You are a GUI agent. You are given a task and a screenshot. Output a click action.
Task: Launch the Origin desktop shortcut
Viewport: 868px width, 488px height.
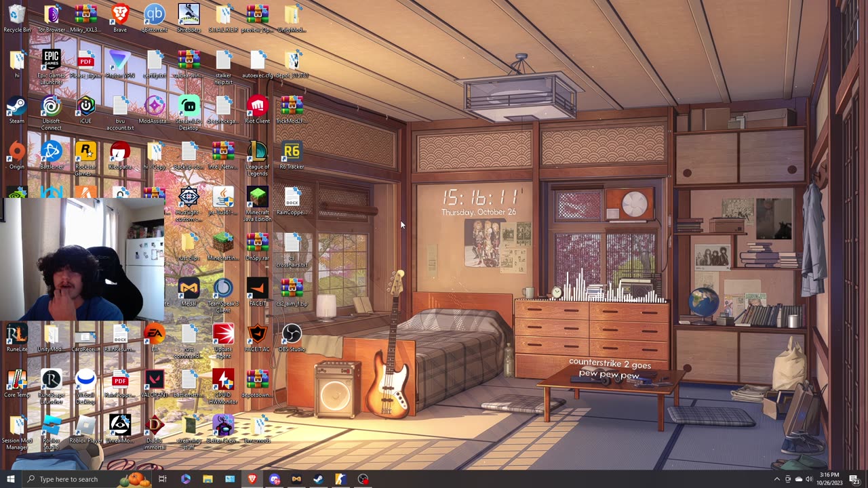[x=17, y=156]
